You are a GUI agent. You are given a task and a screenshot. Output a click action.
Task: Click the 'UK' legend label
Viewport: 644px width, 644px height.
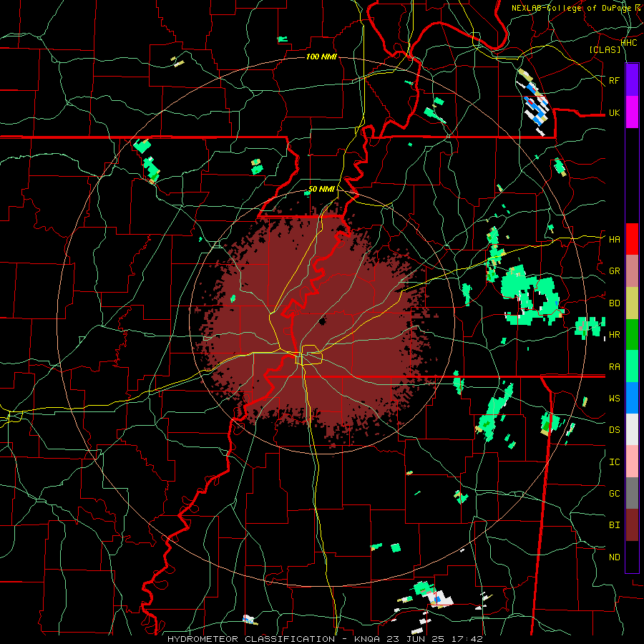click(x=614, y=112)
